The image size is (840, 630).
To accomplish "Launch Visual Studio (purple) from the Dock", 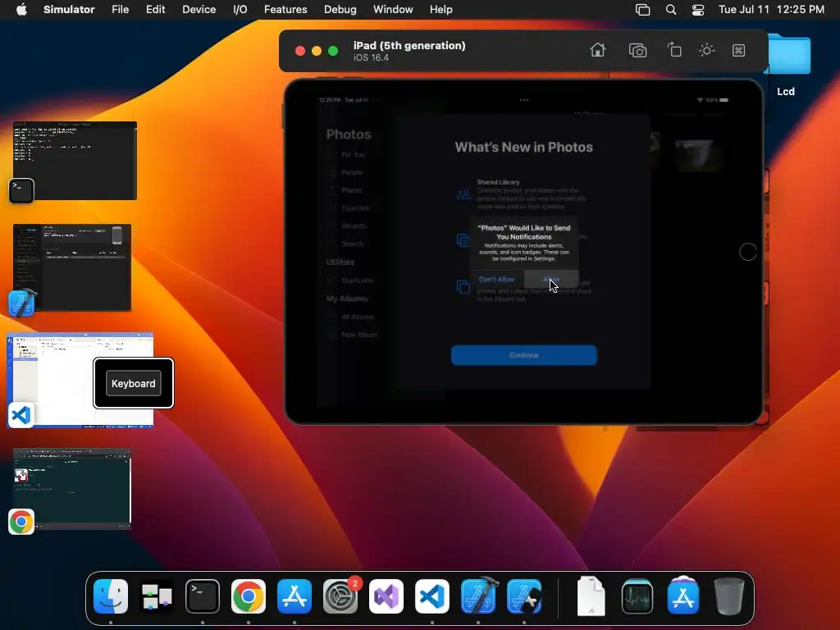I will click(386, 596).
